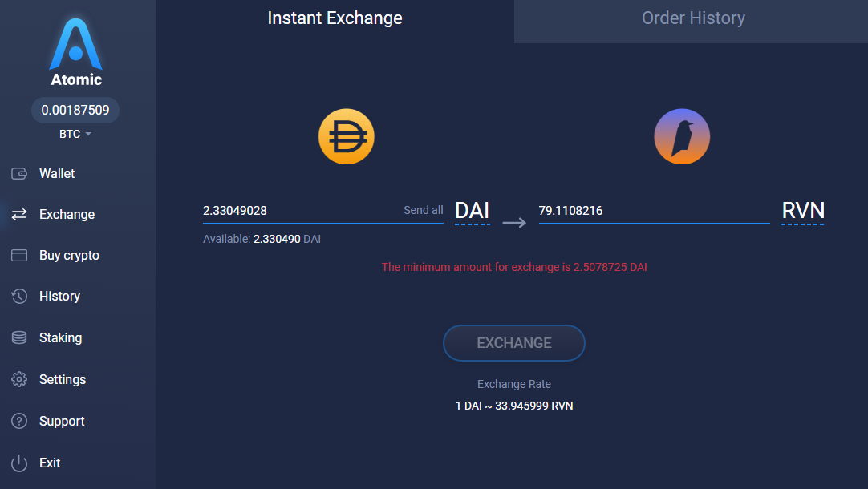
Task: Click the Settings gear icon
Action: point(19,379)
